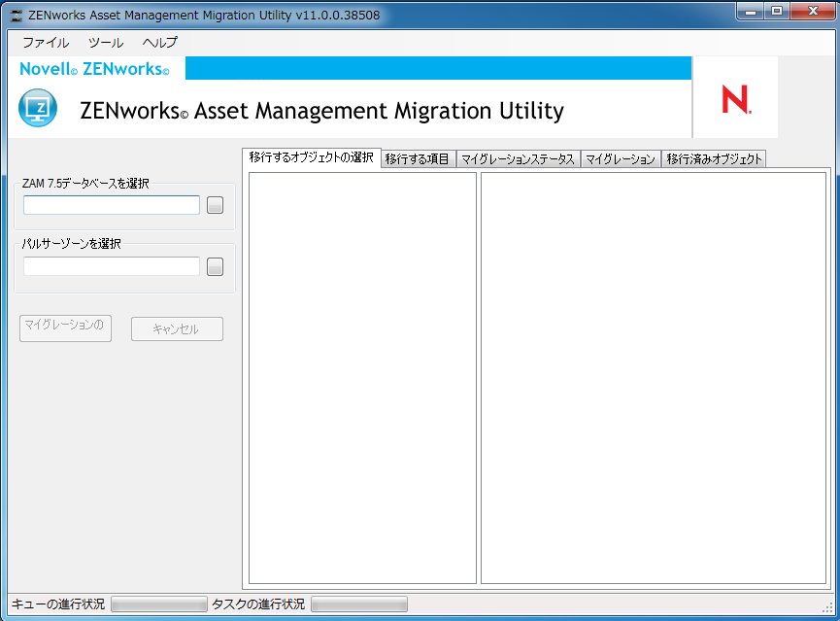
Task: Click the パルサーゾーンを選択 label
Action: point(71,244)
